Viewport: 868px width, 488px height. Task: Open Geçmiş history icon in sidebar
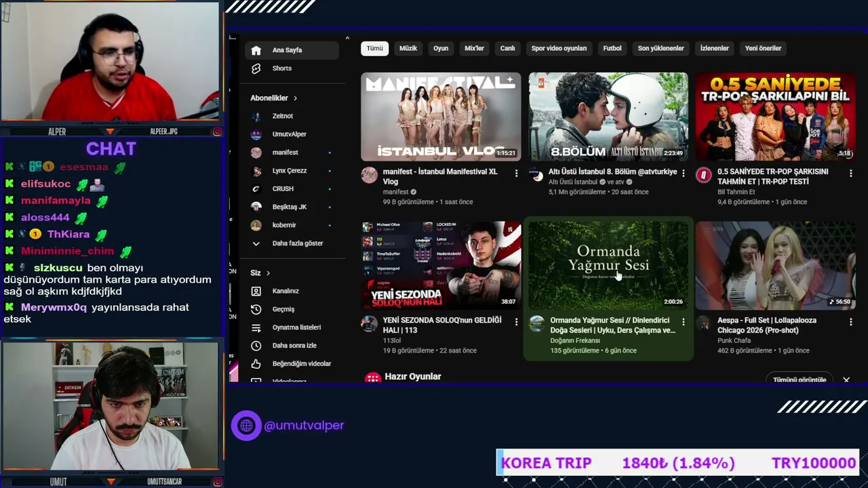point(256,309)
